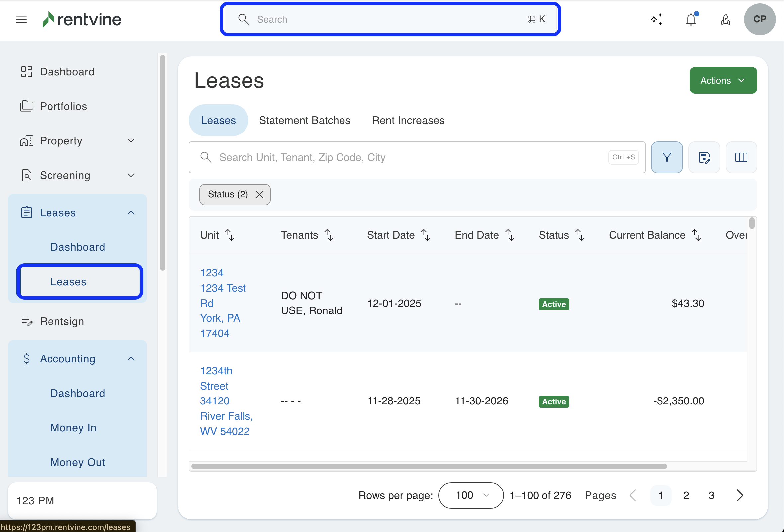784x532 pixels.
Task: Collapse the Accounting sidebar section
Action: (131, 359)
